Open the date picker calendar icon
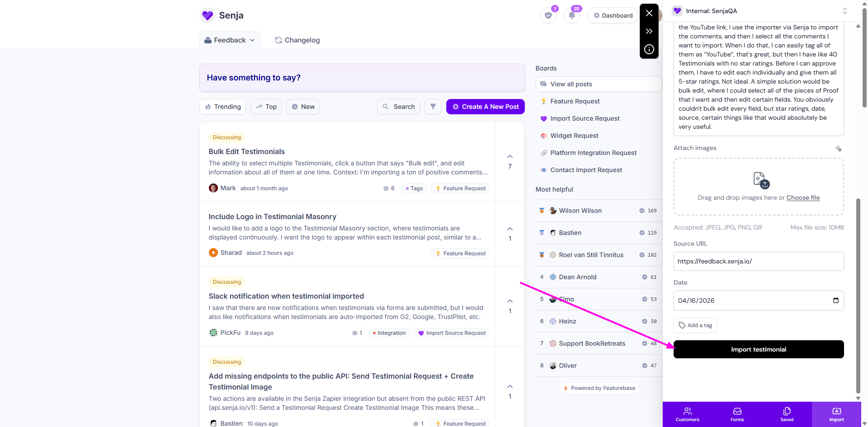 pyautogui.click(x=835, y=300)
